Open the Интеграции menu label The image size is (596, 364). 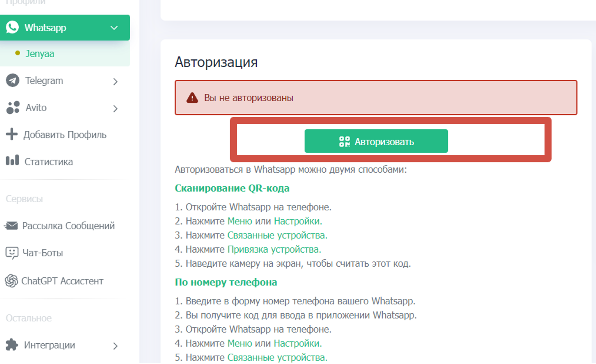pyautogui.click(x=49, y=345)
